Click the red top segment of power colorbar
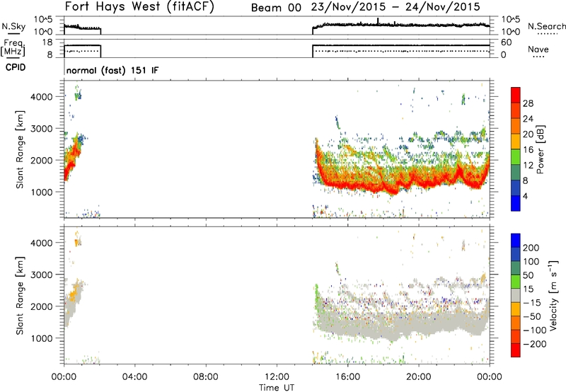The image size is (566, 392). click(x=516, y=95)
